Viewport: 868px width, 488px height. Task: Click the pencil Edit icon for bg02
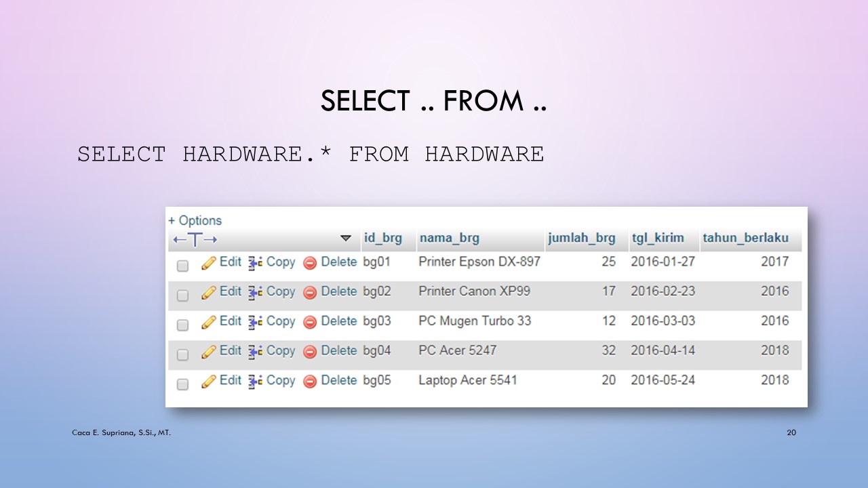pyautogui.click(x=209, y=293)
